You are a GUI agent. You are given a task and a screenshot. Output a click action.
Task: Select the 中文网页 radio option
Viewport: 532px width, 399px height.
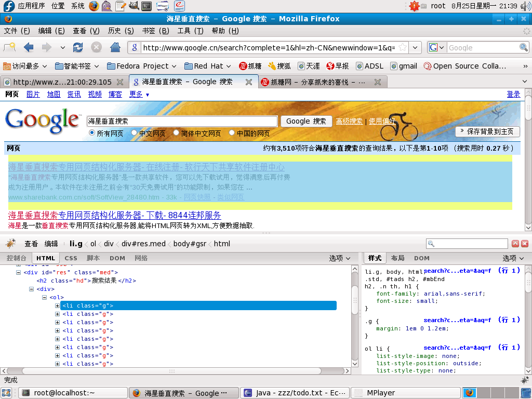coord(134,132)
